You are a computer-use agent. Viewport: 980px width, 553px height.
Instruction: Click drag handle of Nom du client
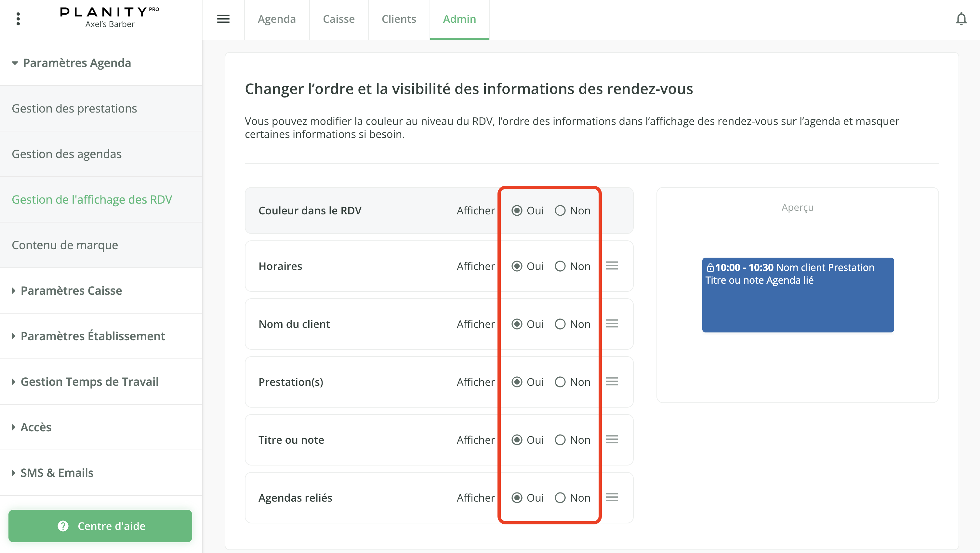pyautogui.click(x=612, y=323)
